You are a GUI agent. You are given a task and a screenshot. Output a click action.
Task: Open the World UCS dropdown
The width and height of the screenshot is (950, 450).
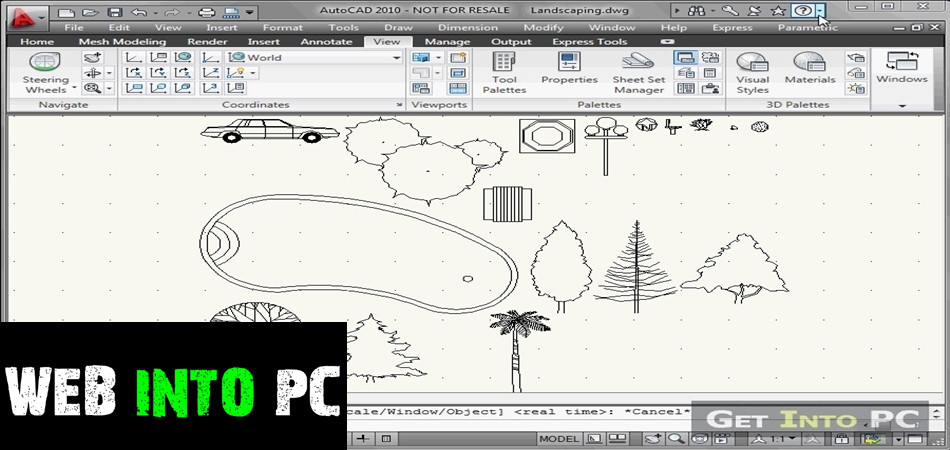pyautogui.click(x=314, y=58)
